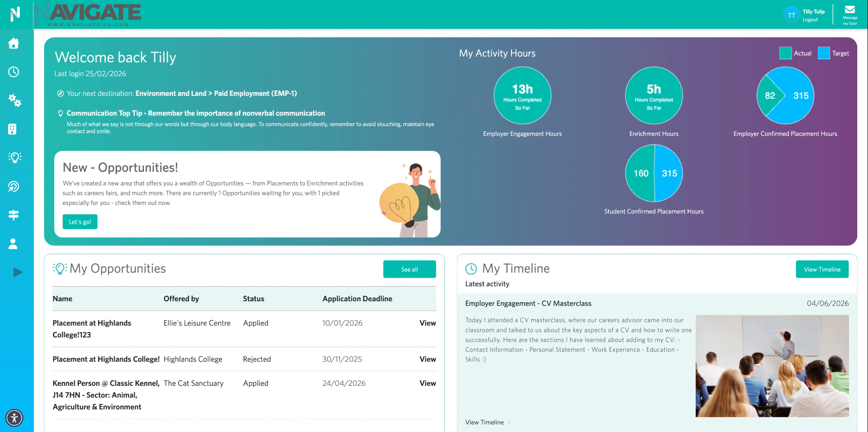Open the building icon in sidebar

13,129
